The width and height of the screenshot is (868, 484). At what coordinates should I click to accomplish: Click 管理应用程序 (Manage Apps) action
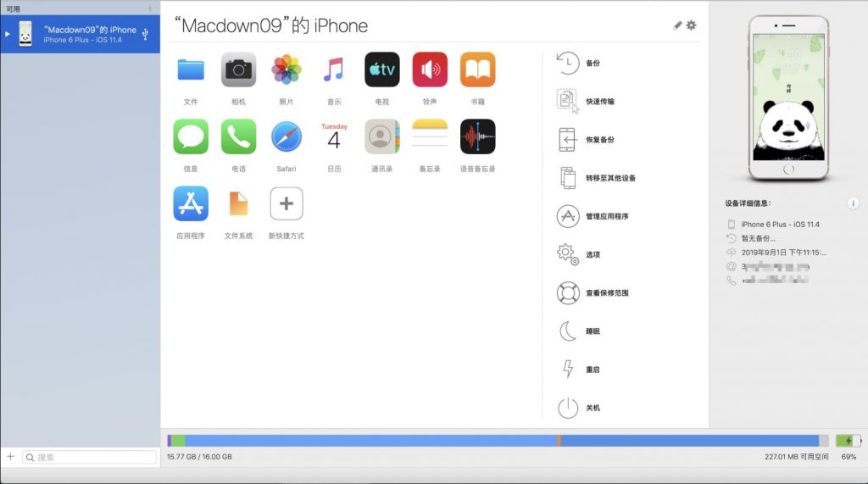click(593, 216)
